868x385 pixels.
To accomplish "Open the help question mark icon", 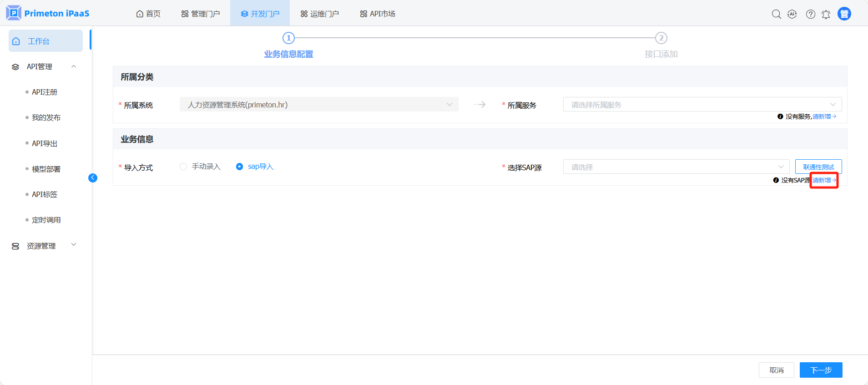I will point(810,14).
